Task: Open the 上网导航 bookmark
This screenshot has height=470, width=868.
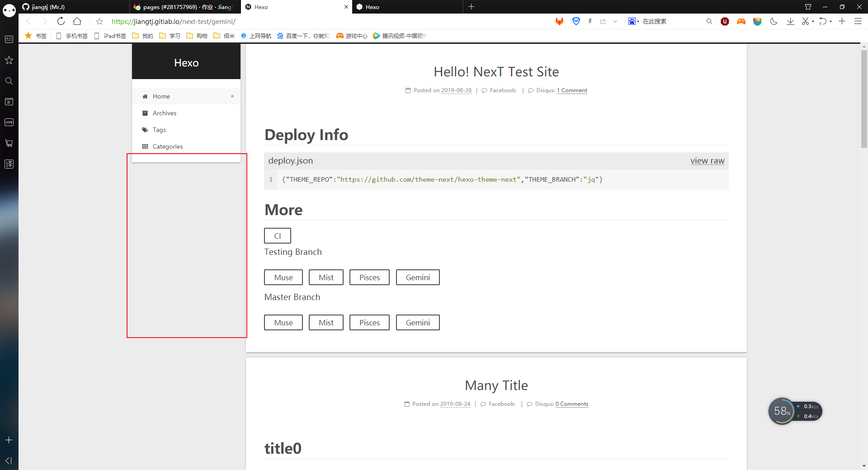Action: coord(256,36)
